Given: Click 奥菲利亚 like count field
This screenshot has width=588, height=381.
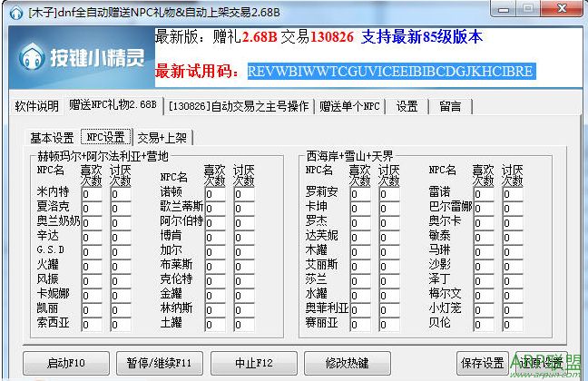Looking at the screenshot, I should coord(360,310).
